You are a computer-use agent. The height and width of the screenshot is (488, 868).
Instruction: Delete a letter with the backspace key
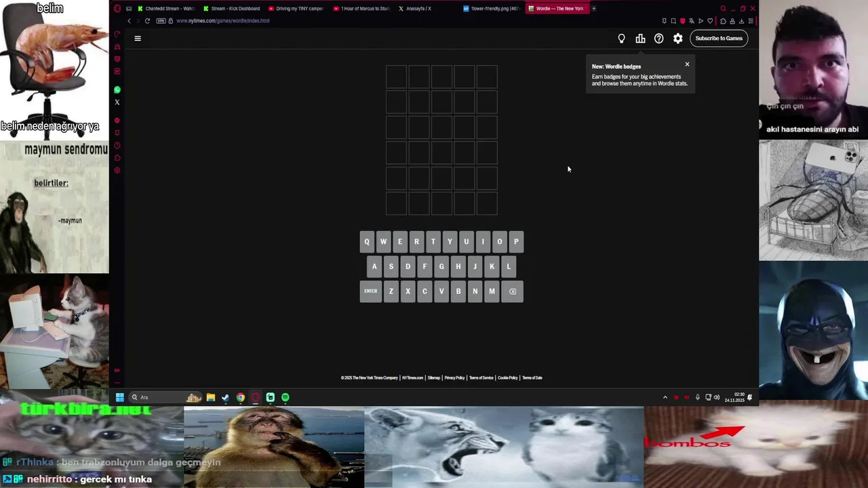click(x=513, y=291)
